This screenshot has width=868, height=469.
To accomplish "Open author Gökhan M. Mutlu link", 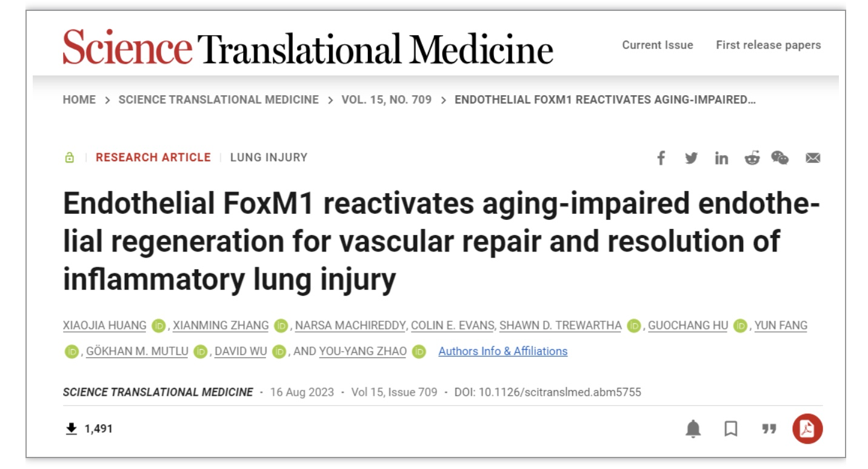I will coord(139,351).
